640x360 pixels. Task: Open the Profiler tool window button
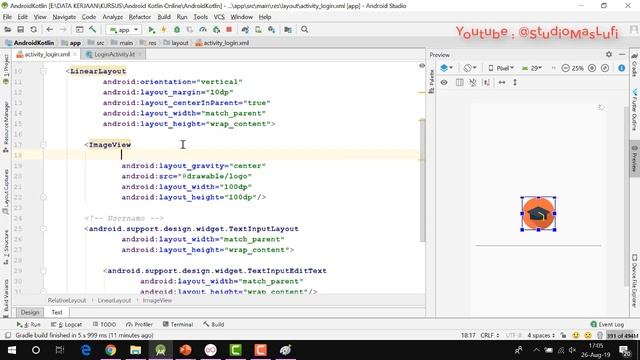point(139,324)
